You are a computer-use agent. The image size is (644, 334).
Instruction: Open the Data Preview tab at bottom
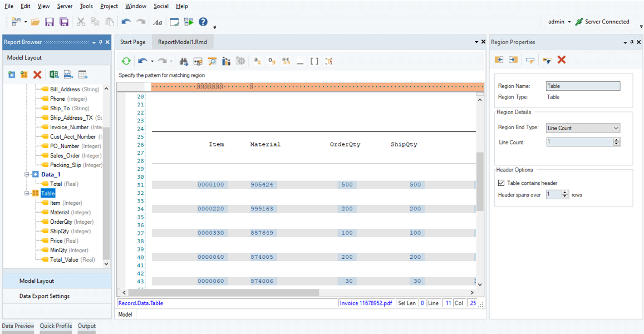(x=18, y=326)
